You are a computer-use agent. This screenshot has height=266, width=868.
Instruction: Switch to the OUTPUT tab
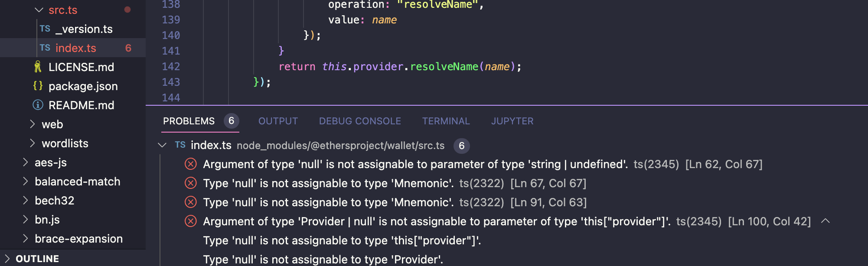278,121
